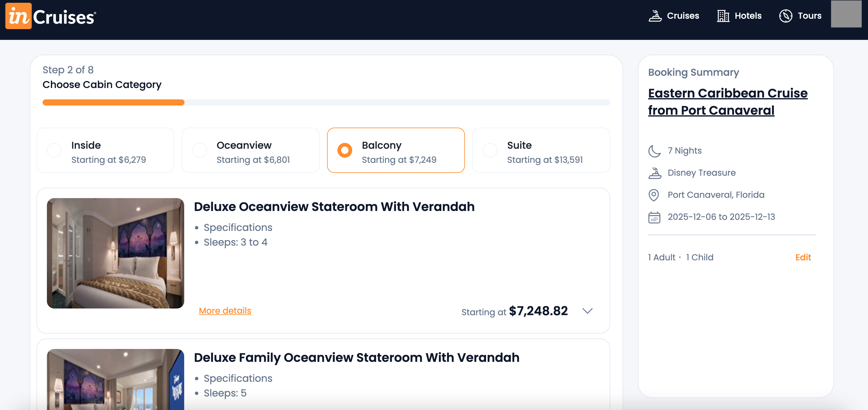The image size is (868, 410).
Task: Open the Deluxe Oceanview Stateroom room photo
Action: tap(115, 253)
